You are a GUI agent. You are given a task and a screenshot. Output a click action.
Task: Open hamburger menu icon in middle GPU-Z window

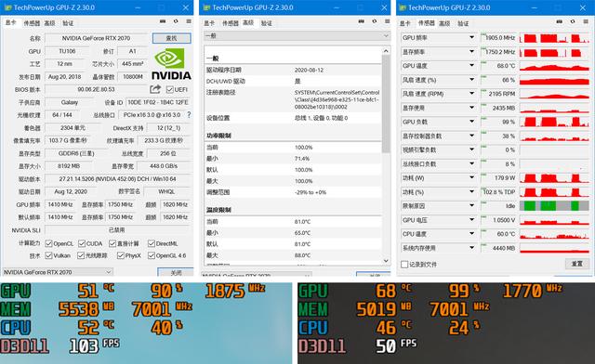click(387, 21)
